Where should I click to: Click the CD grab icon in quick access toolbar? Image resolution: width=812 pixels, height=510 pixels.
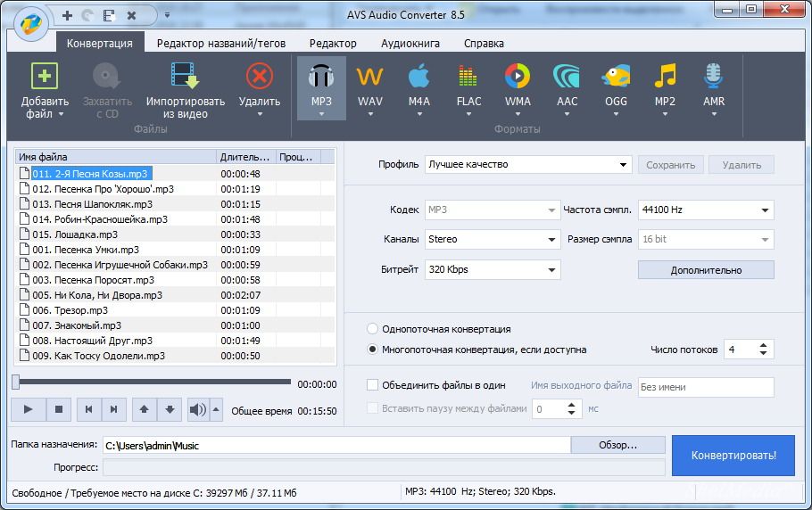click(87, 15)
